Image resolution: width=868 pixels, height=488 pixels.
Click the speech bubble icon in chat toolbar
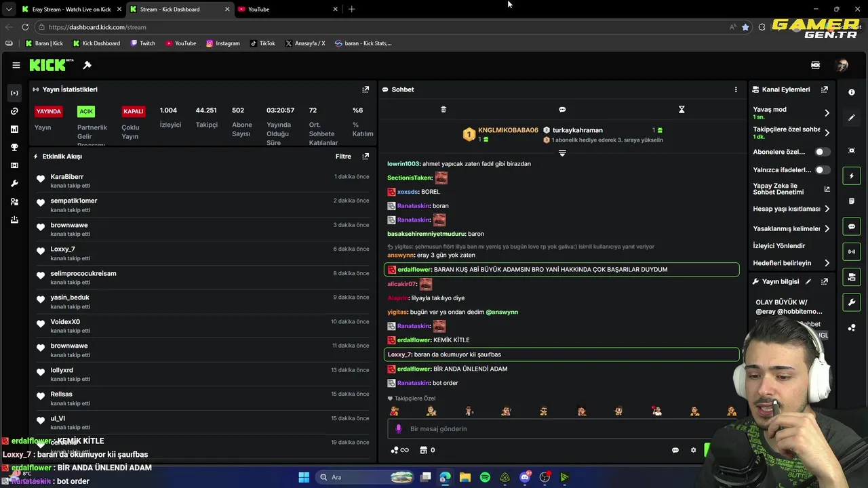point(562,109)
